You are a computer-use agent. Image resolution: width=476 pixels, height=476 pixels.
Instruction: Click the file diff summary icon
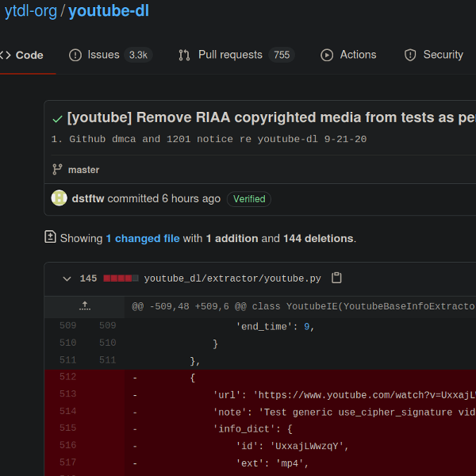click(51, 237)
